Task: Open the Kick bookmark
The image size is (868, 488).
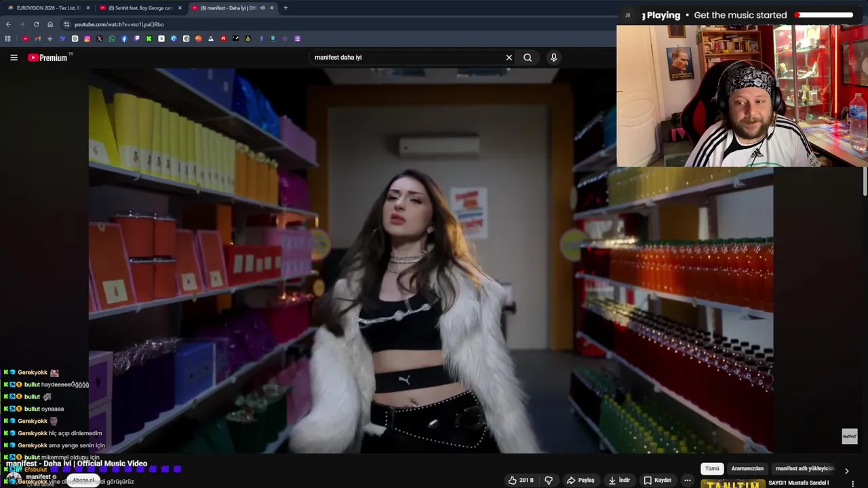Action: [x=149, y=39]
